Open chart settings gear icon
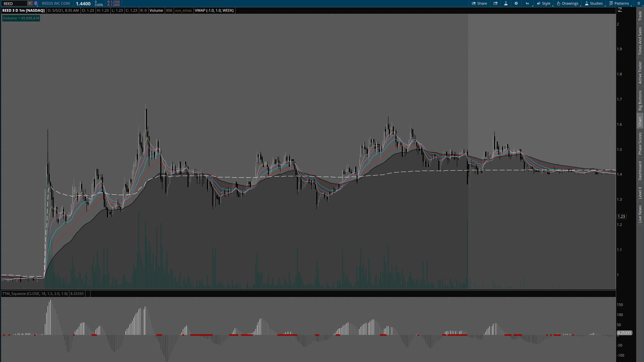Screen dimensions: 644x362 coord(516,3)
